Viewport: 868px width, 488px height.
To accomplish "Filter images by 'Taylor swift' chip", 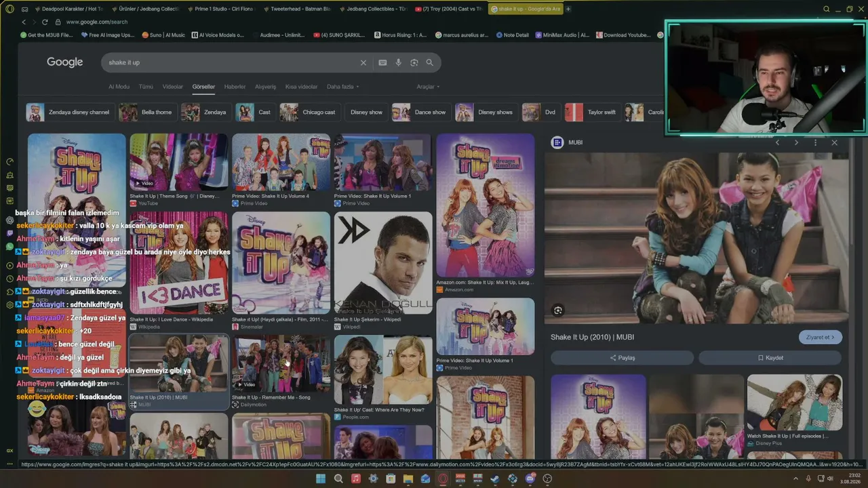I will click(593, 113).
